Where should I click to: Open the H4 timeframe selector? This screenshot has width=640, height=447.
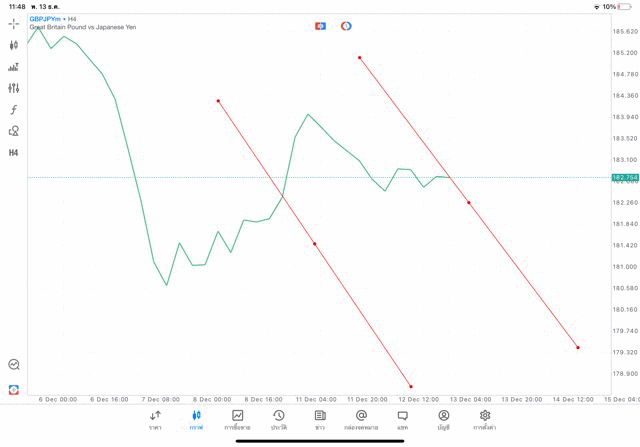pos(13,153)
